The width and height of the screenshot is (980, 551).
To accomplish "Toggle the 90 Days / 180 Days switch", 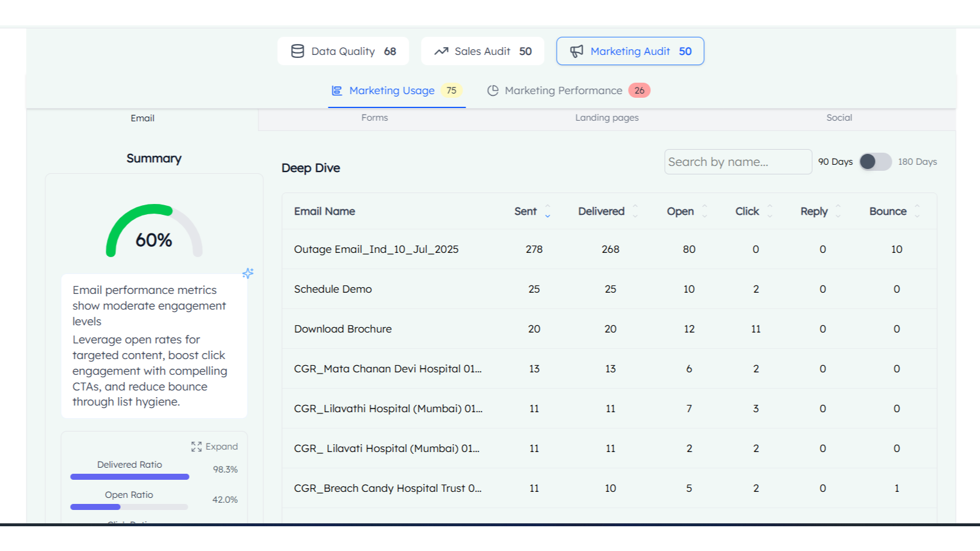I will [x=875, y=162].
